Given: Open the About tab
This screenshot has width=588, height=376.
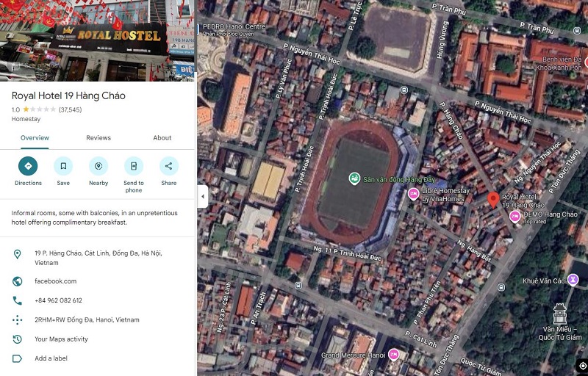Looking at the screenshot, I should pyautogui.click(x=162, y=138).
